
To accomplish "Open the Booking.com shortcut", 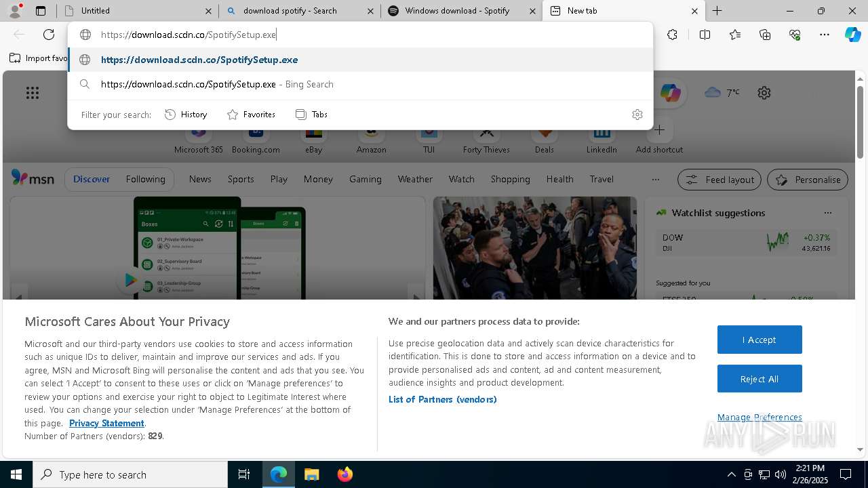I will point(256,139).
